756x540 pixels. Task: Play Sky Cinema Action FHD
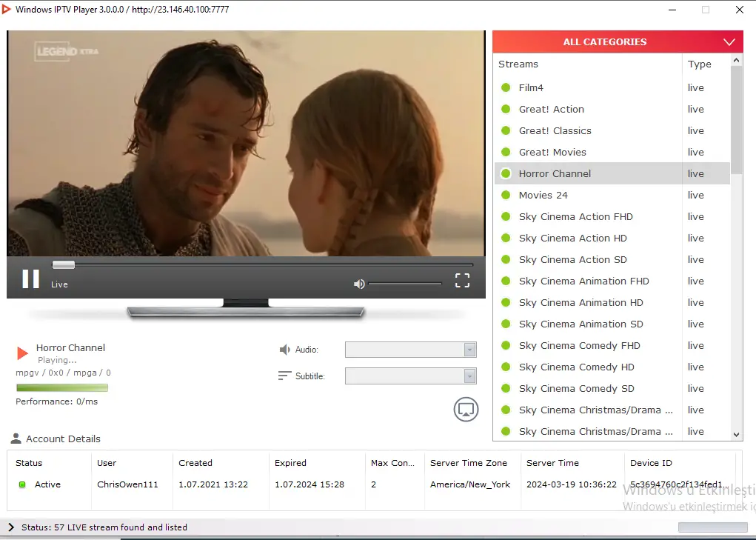point(612,216)
